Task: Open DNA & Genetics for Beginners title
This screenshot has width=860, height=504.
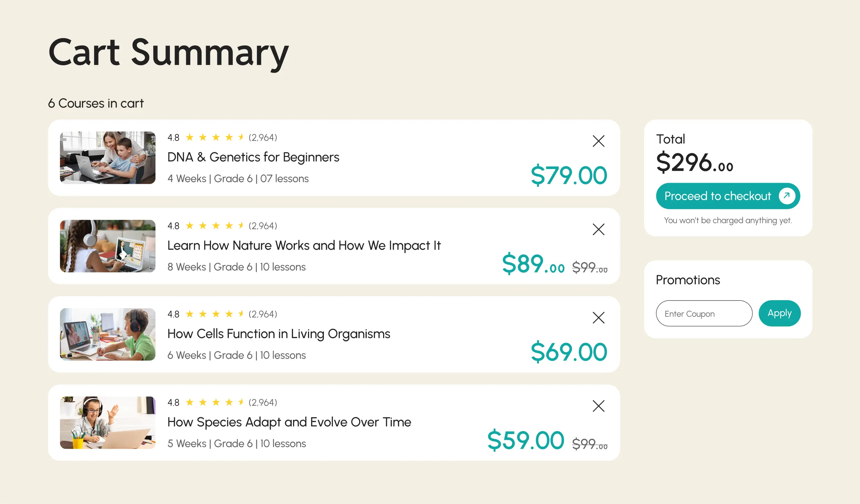Action: [x=253, y=157]
